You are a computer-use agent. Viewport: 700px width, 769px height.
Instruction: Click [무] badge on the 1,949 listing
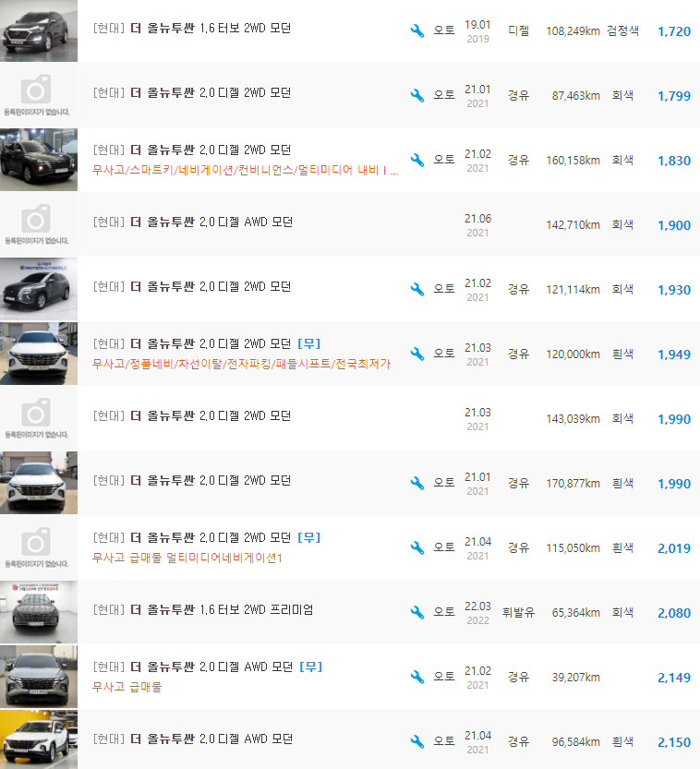(x=309, y=343)
